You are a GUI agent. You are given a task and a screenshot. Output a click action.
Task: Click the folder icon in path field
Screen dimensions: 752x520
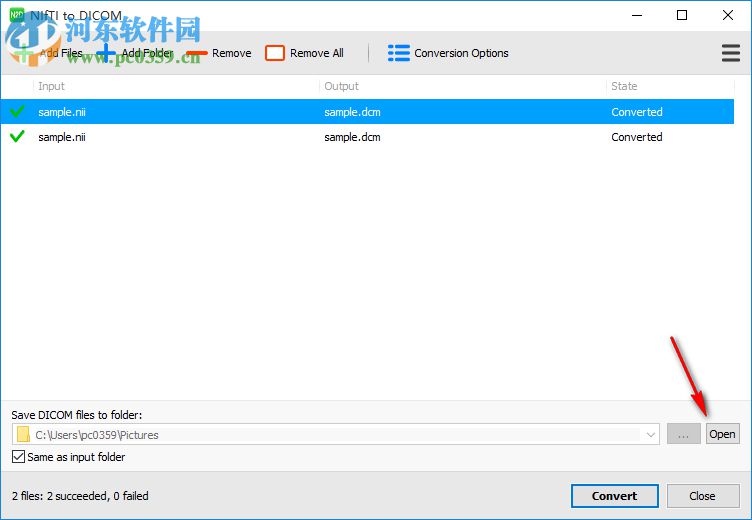click(x=23, y=434)
